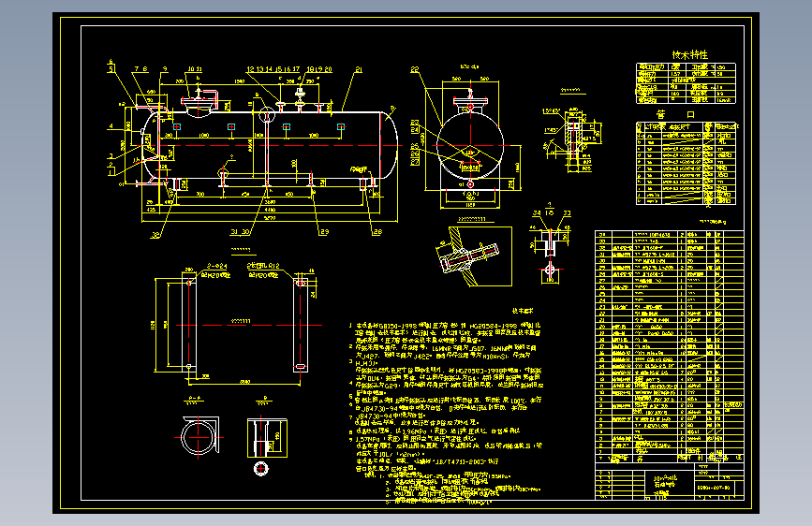Select the manhole on top of the tank

[199, 103]
